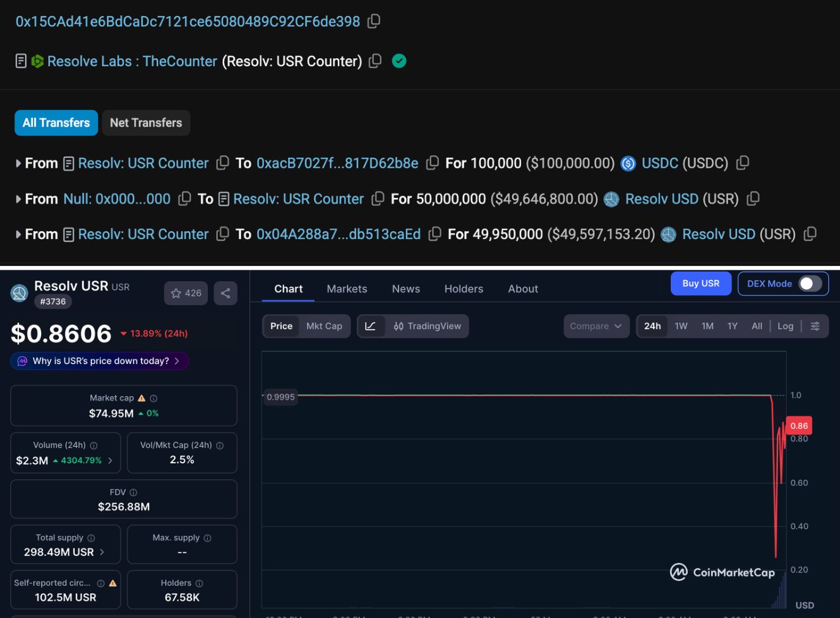Copy the Resolv: USR Counter contract name
The width and height of the screenshot is (840, 618).
[x=375, y=61]
